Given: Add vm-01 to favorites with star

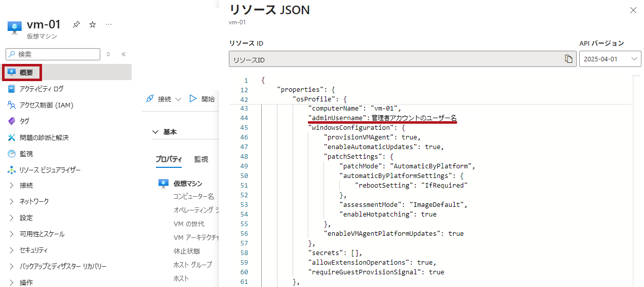Looking at the screenshot, I should [x=93, y=24].
